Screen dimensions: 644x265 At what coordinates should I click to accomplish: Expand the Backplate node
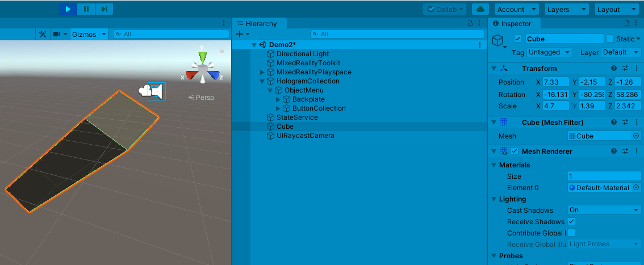pos(278,99)
